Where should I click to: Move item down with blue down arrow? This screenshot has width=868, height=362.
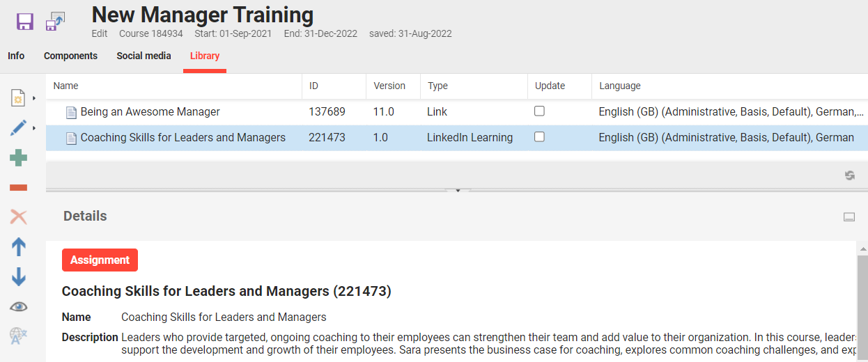click(x=19, y=277)
